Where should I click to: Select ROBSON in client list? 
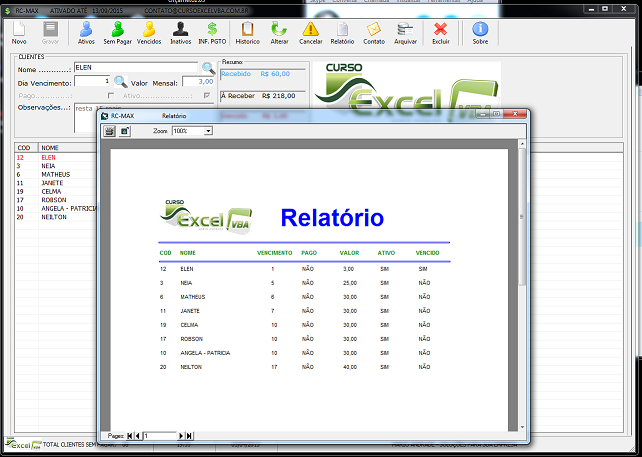point(54,200)
